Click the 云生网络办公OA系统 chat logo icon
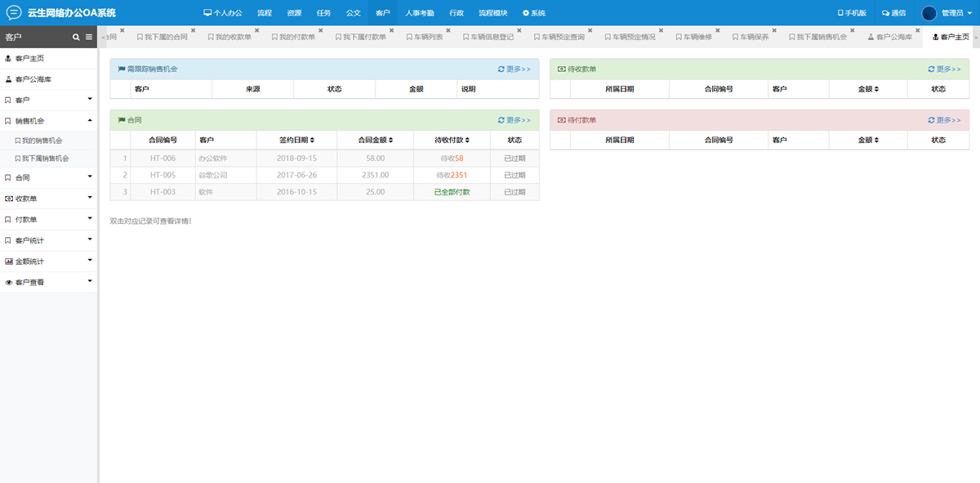Screen dimensions: 980x483 pos(14,12)
